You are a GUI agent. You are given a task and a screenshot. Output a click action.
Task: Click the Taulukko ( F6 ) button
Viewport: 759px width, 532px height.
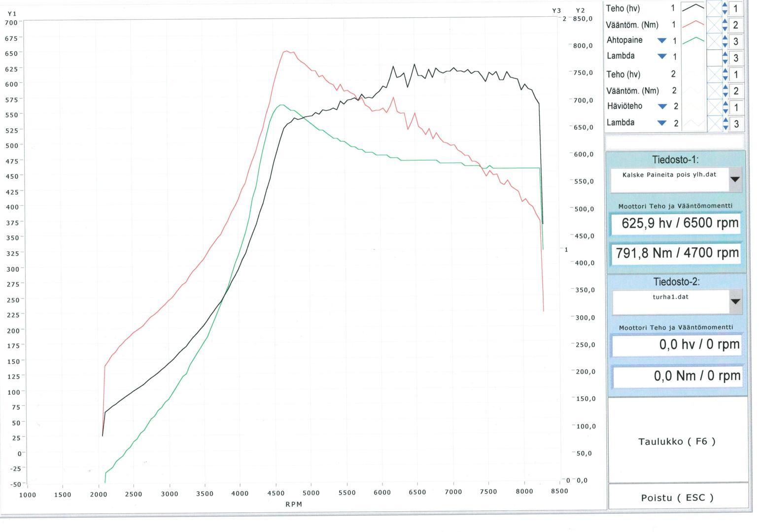tap(677, 441)
